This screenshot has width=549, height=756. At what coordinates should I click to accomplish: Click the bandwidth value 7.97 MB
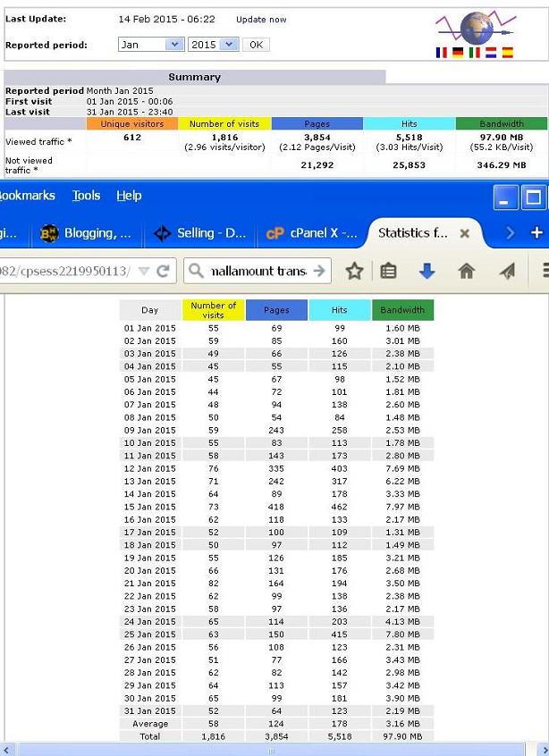coord(403,507)
